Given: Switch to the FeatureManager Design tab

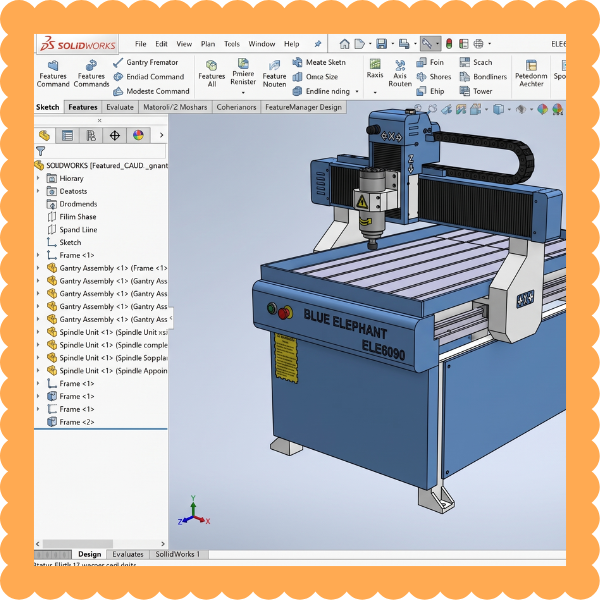Looking at the screenshot, I should click(x=303, y=107).
